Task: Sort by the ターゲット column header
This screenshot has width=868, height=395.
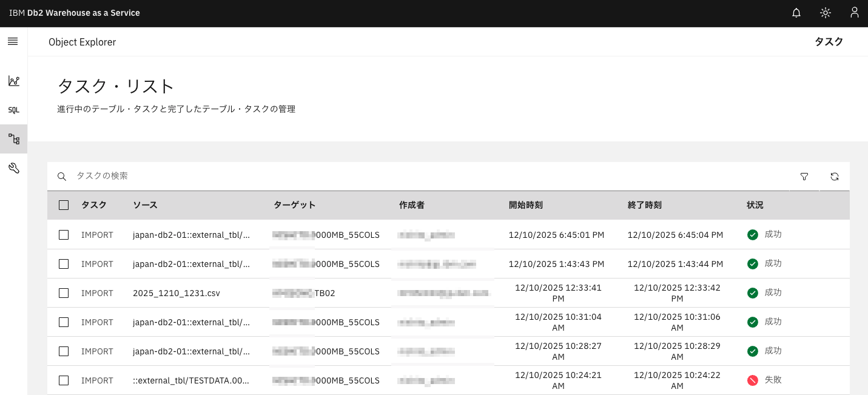Action: pyautogui.click(x=295, y=205)
